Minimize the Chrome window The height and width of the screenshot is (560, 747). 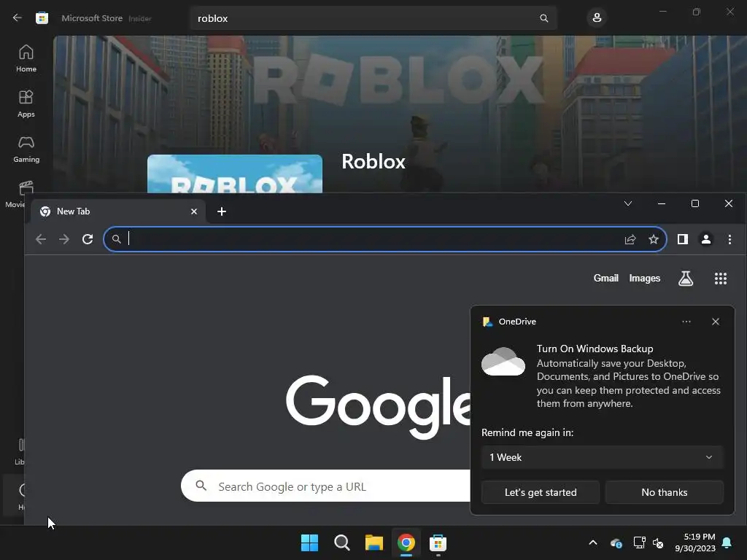(x=661, y=203)
